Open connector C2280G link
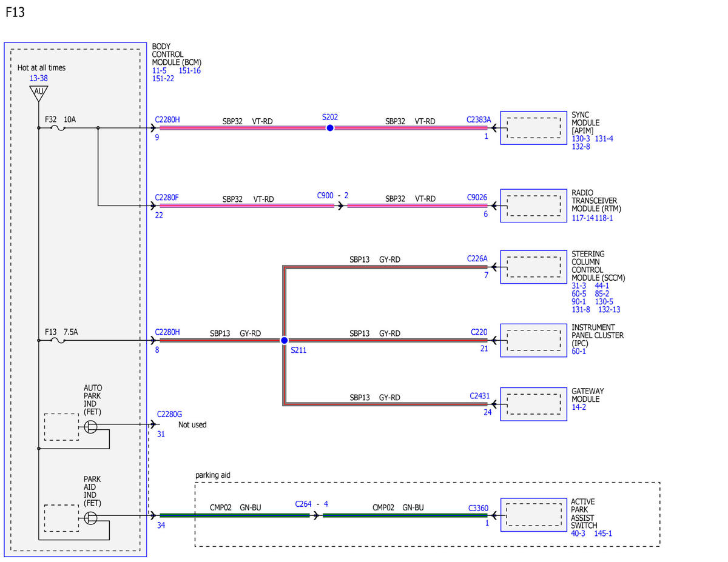728x562 pixels. [x=169, y=414]
